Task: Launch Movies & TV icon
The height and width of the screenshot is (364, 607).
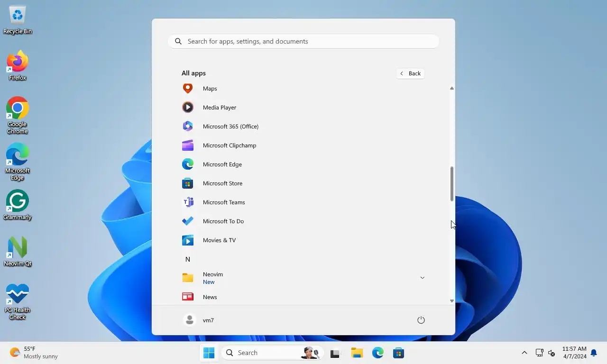Action: coord(188,240)
